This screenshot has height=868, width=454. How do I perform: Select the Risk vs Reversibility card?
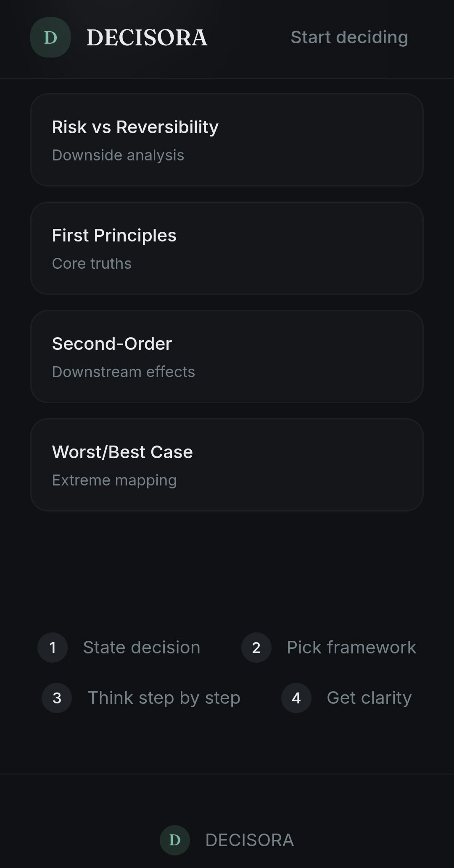coord(227,139)
